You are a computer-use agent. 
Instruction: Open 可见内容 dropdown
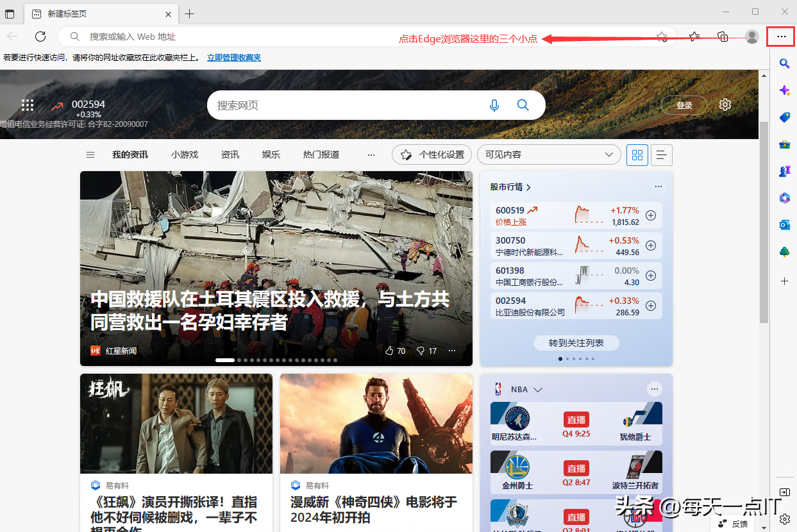tap(549, 154)
